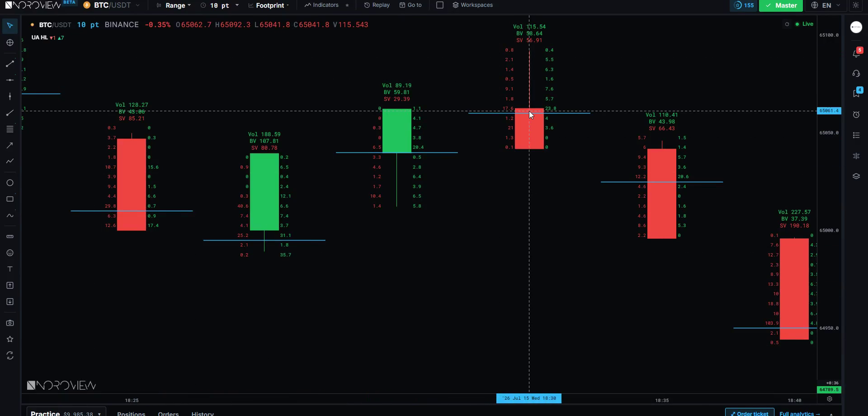Open the Order ticket button
Image resolution: width=868 pixels, height=416 pixels.
pyautogui.click(x=750, y=413)
